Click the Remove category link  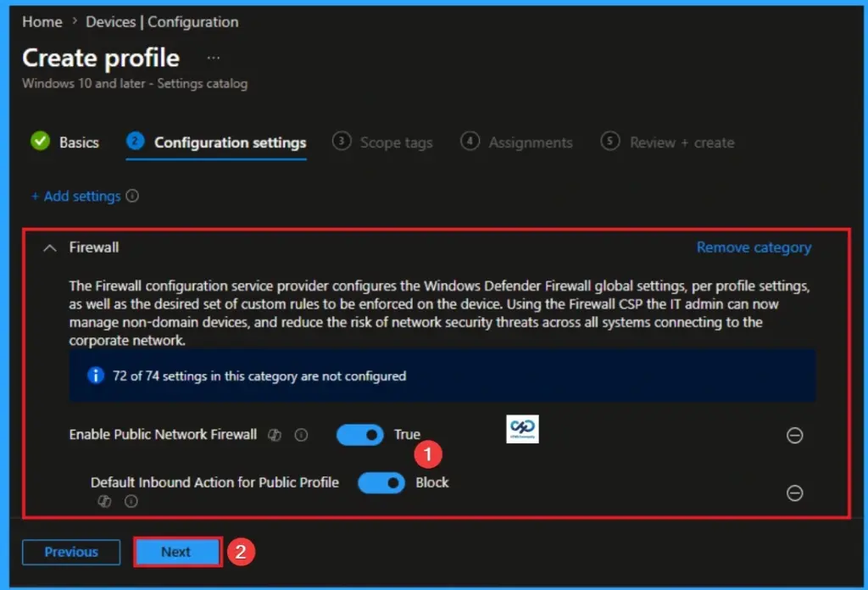(754, 248)
